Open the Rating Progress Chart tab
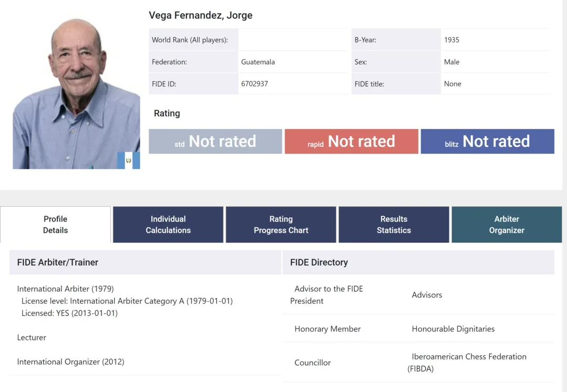The image size is (567, 392). [x=281, y=225]
